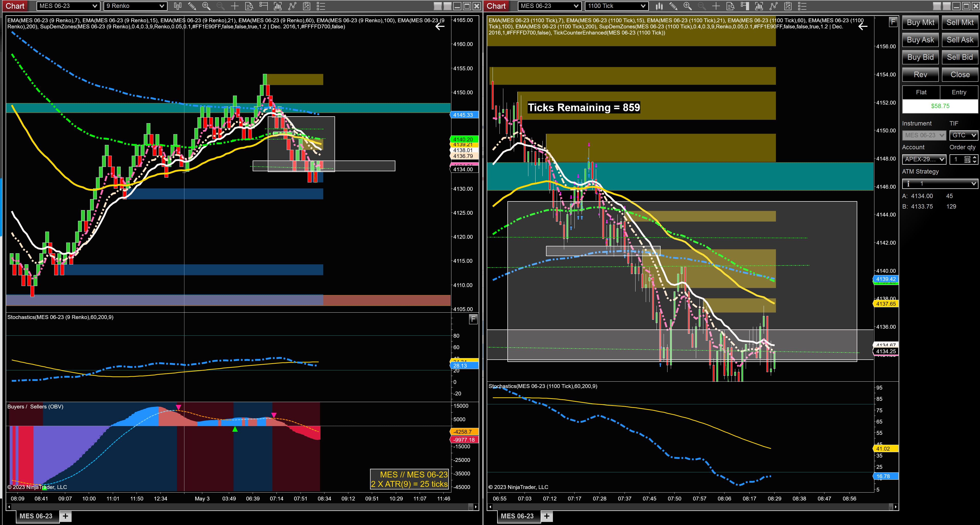This screenshot has height=525, width=980.
Task: Open the Account APEX dropdown
Action: tap(924, 159)
